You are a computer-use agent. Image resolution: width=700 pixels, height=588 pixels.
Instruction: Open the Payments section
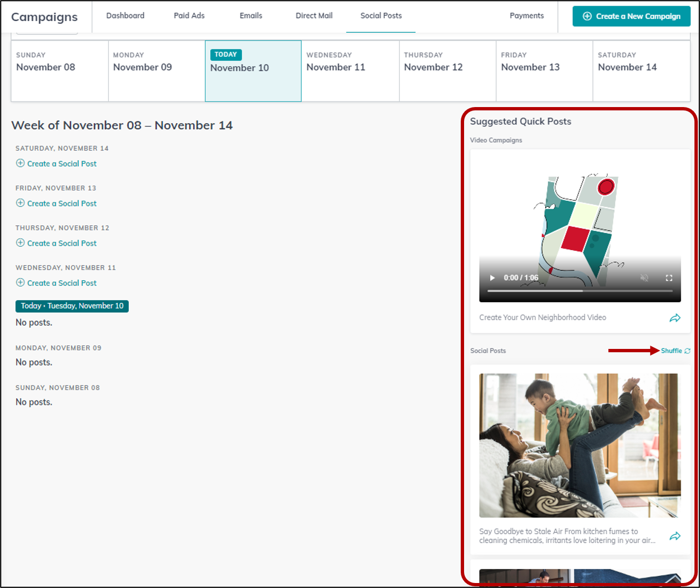tap(526, 16)
